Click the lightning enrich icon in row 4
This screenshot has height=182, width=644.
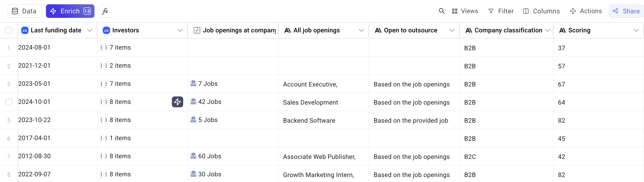click(x=177, y=102)
